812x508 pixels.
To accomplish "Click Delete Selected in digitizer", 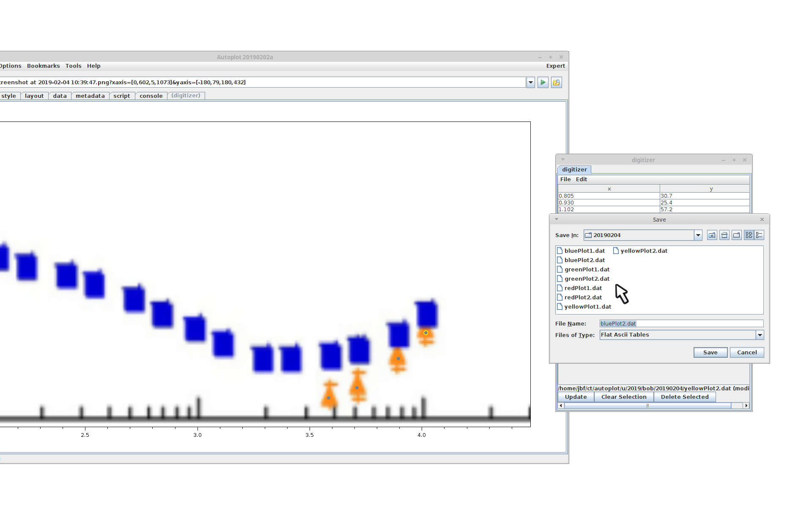I will pyautogui.click(x=685, y=397).
